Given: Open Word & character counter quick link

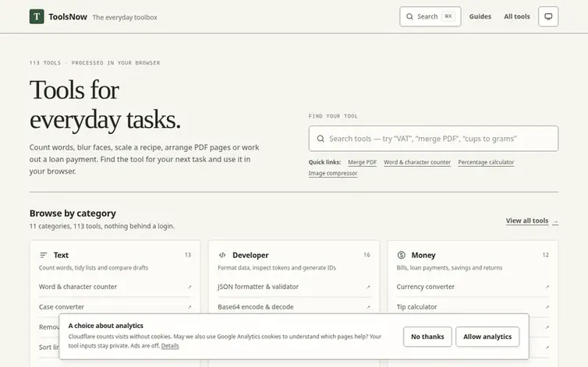Looking at the screenshot, I should pyautogui.click(x=417, y=162).
